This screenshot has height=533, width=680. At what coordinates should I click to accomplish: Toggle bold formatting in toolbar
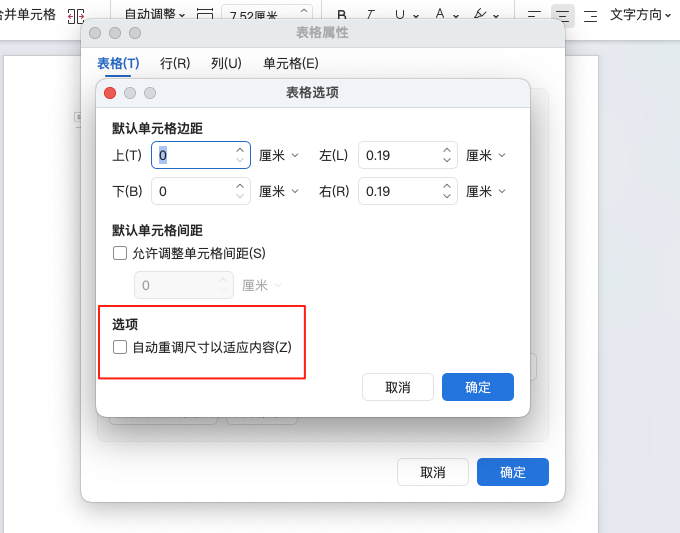coord(342,15)
